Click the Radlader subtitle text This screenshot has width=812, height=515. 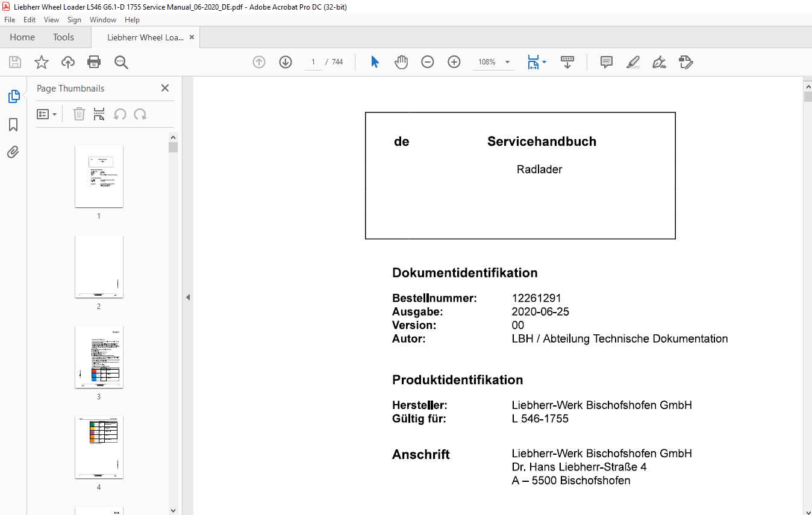[x=539, y=170]
